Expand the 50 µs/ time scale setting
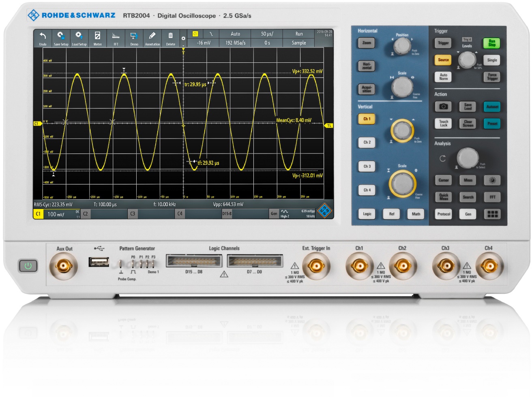532x397 pixels. click(267, 34)
